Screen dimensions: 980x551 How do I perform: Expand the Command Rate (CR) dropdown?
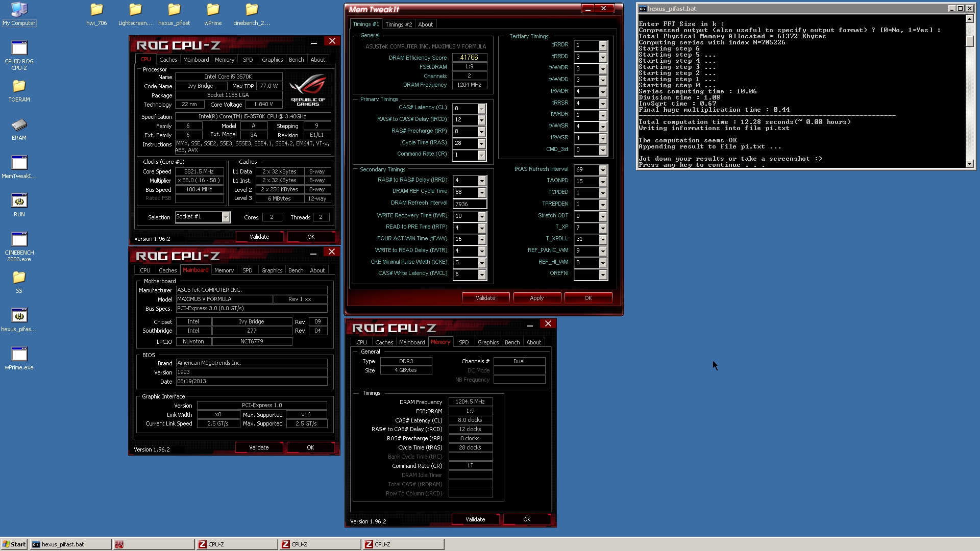pyautogui.click(x=481, y=155)
